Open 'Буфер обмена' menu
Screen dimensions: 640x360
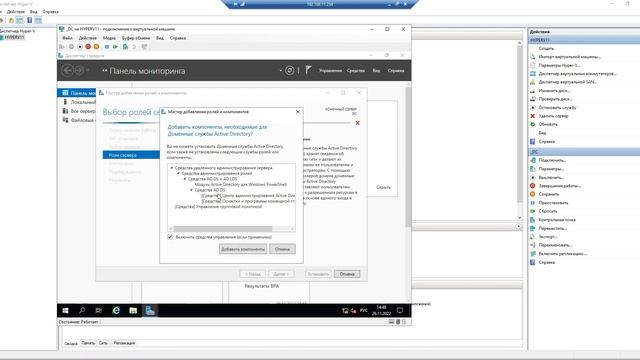pos(136,38)
